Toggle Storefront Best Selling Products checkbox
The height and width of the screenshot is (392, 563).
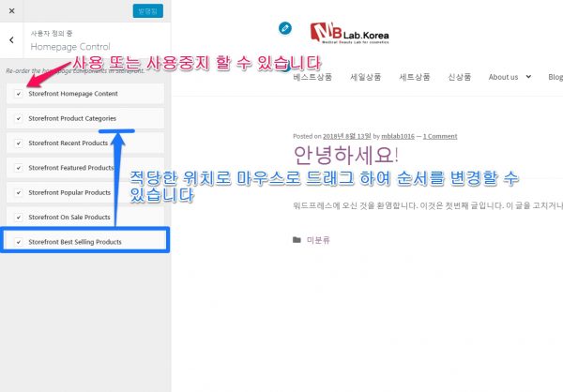19,242
